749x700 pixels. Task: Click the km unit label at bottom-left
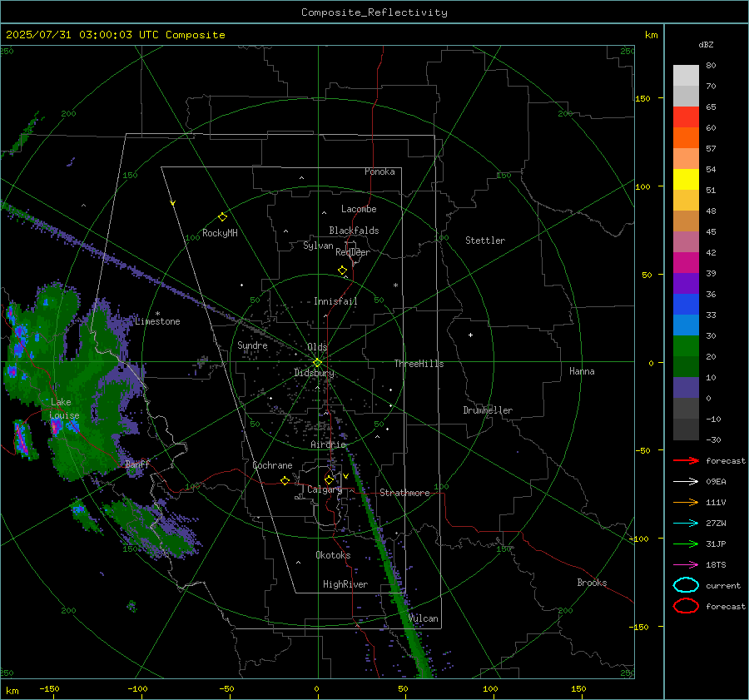click(x=12, y=691)
